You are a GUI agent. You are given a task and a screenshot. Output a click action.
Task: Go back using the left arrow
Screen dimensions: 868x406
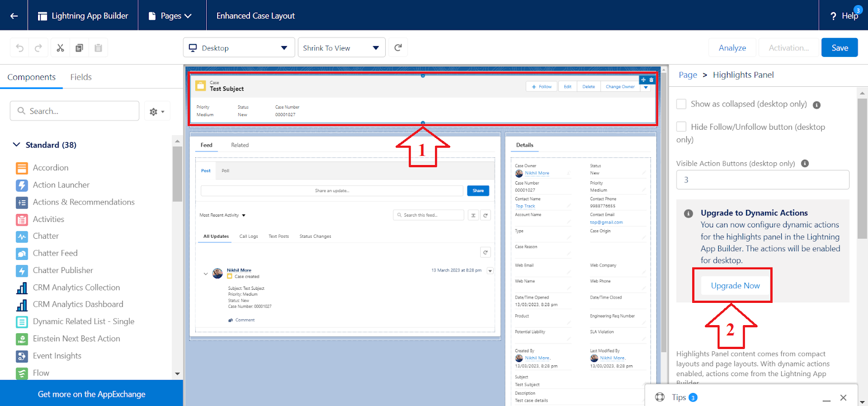(x=14, y=16)
